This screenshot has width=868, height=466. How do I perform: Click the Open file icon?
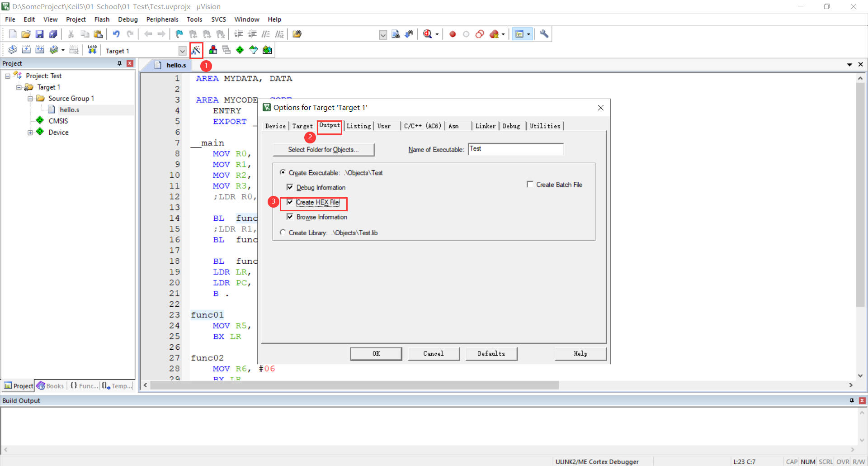point(26,34)
